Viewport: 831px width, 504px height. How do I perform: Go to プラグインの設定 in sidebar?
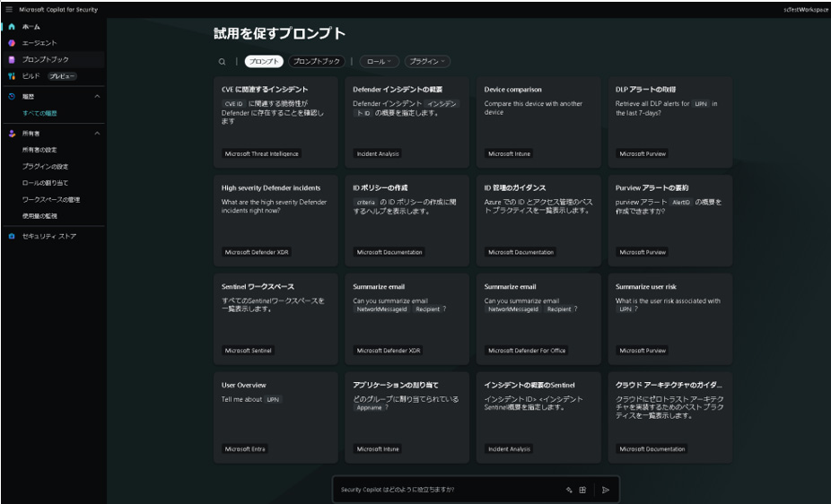(45, 167)
